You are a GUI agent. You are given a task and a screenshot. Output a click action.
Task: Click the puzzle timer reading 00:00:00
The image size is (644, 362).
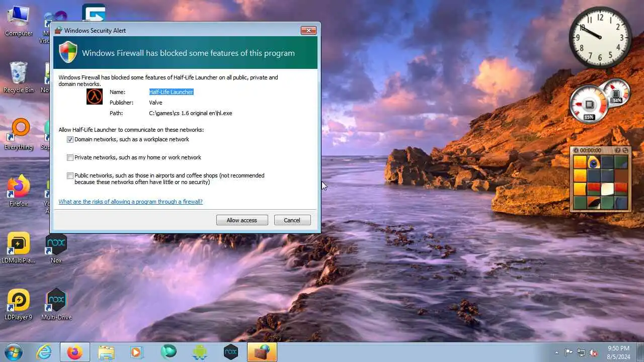click(x=591, y=150)
